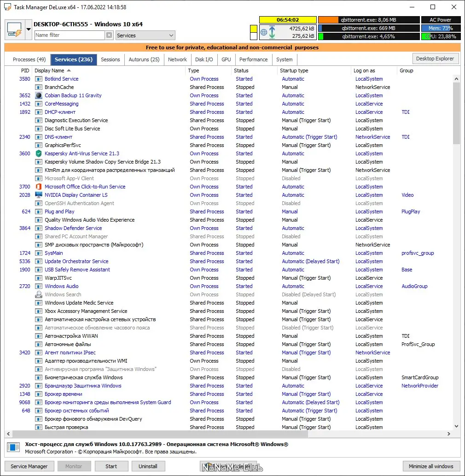Click the DHCP-клиент service icon
465x476 pixels.
point(39,112)
